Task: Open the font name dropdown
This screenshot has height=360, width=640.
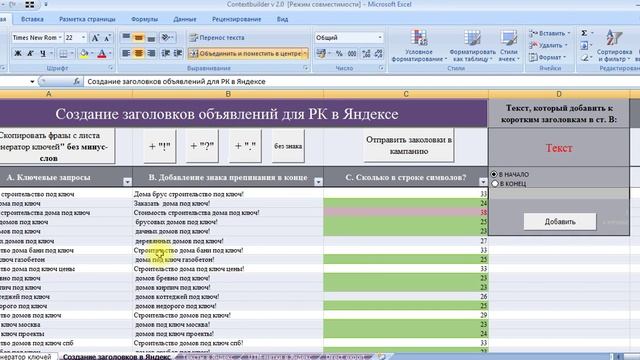Action: tap(60, 38)
